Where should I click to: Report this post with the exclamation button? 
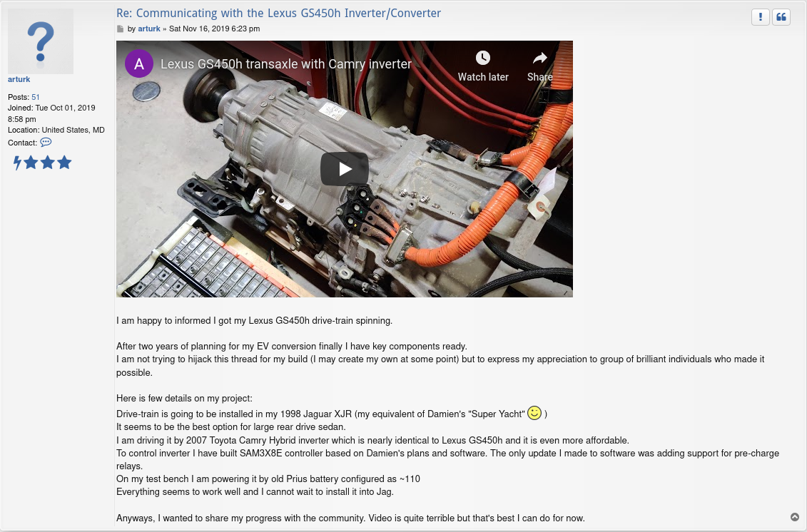[x=760, y=17]
